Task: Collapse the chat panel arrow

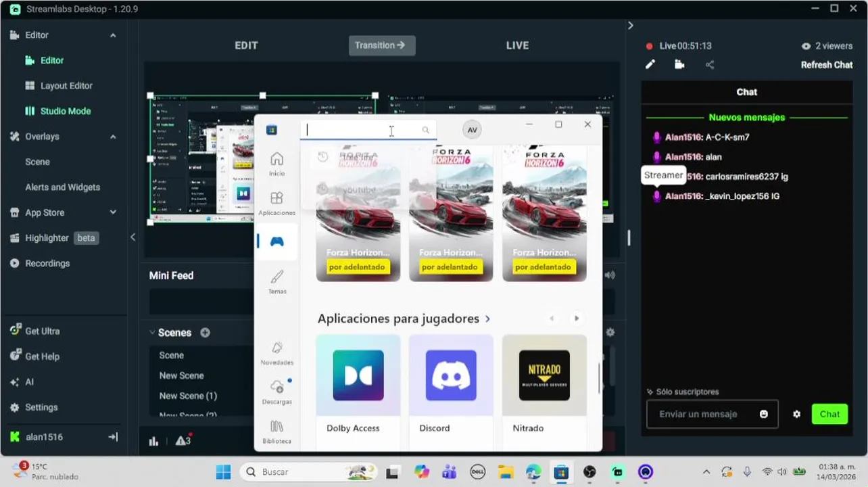Action: point(630,25)
